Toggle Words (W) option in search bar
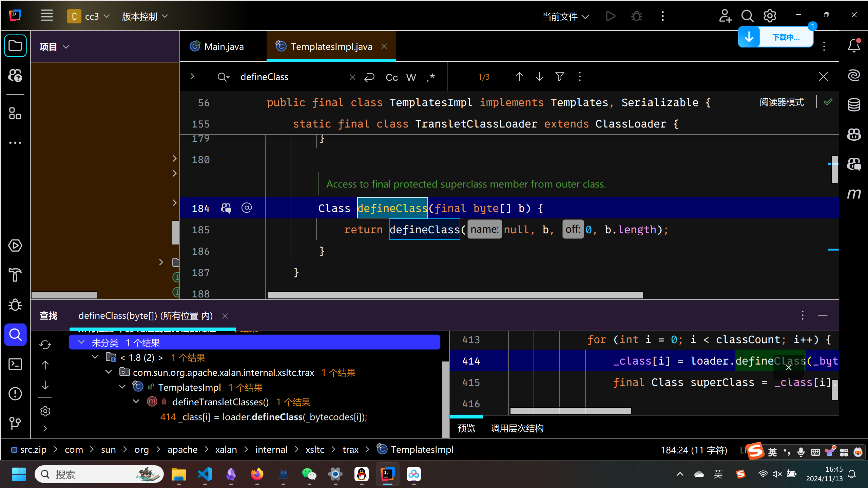Viewport: 868px width, 488px height. tap(411, 77)
